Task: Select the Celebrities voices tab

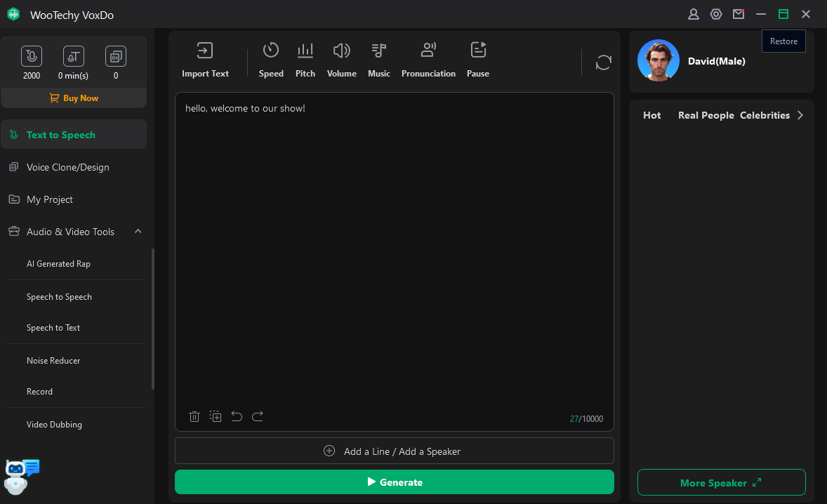Action: click(x=765, y=115)
